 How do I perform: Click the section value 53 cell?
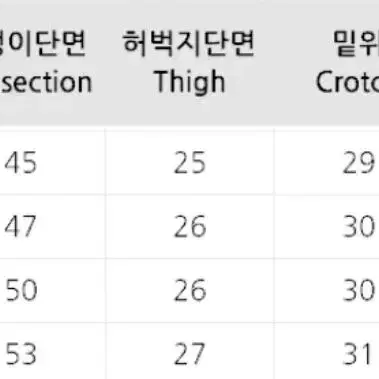point(21,354)
